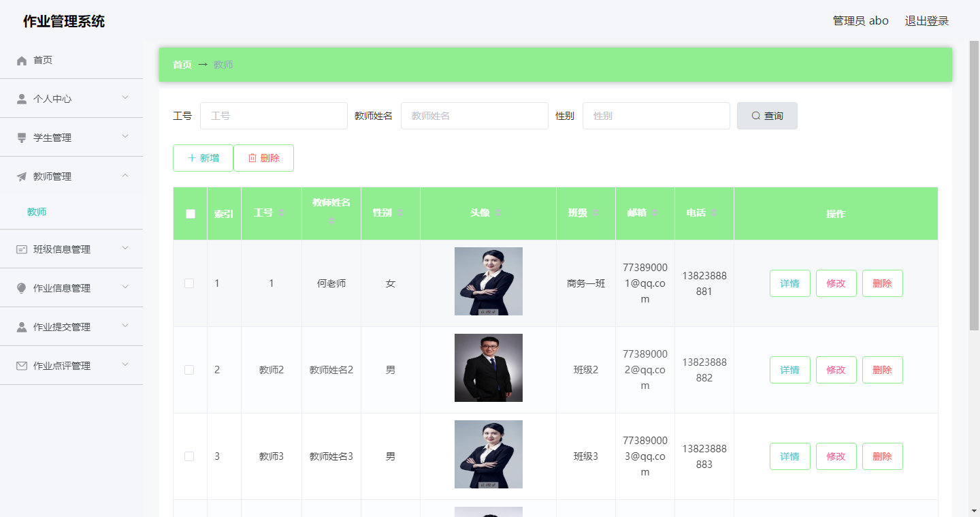Click the 查询 search button
The image size is (980, 517).
coord(767,116)
